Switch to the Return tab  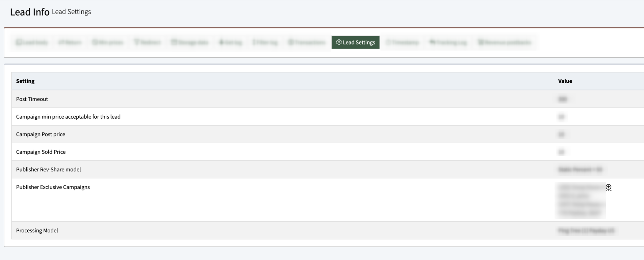[x=70, y=42]
